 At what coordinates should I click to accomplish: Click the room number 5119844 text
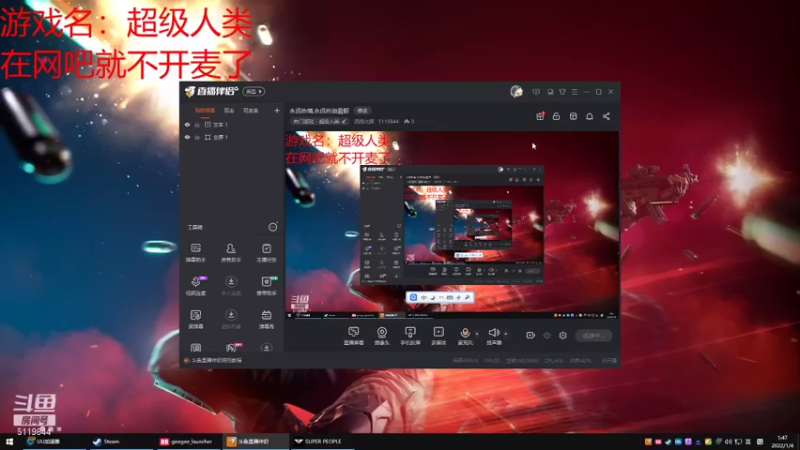pyautogui.click(x=388, y=121)
